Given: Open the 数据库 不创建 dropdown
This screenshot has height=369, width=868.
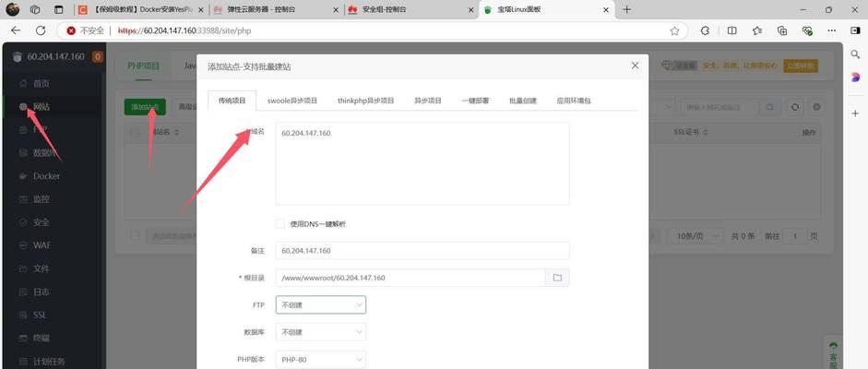Looking at the screenshot, I should [x=320, y=332].
